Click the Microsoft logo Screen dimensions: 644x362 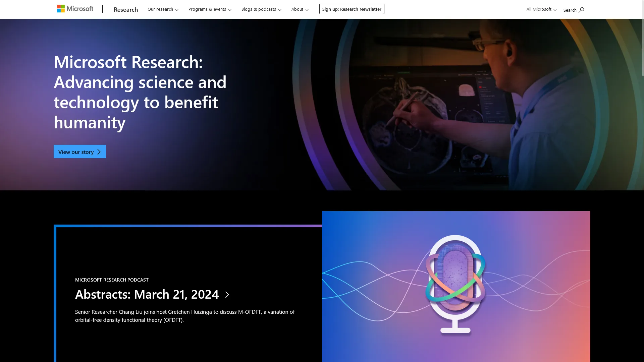(x=75, y=8)
